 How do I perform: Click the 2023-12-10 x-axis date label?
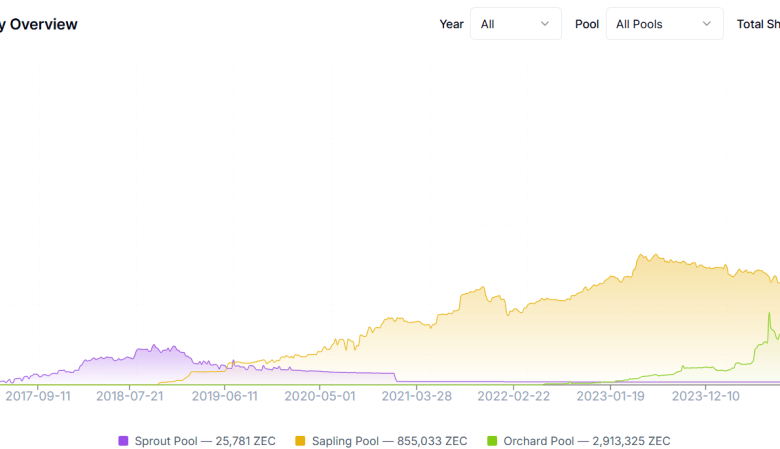coord(706,396)
